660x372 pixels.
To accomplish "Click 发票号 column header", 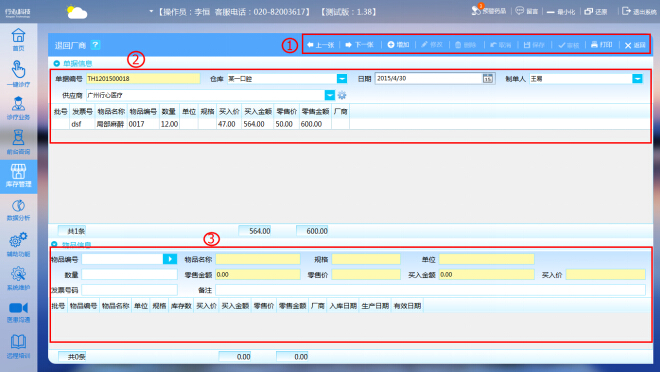I will coord(82,112).
